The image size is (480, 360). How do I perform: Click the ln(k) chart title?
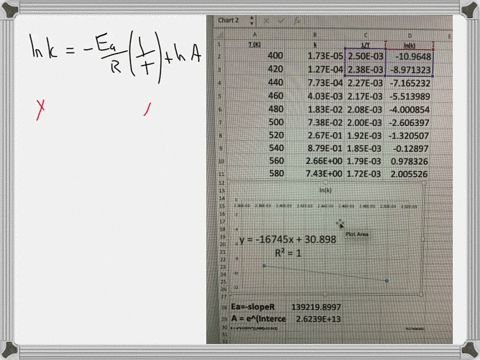[325, 190]
